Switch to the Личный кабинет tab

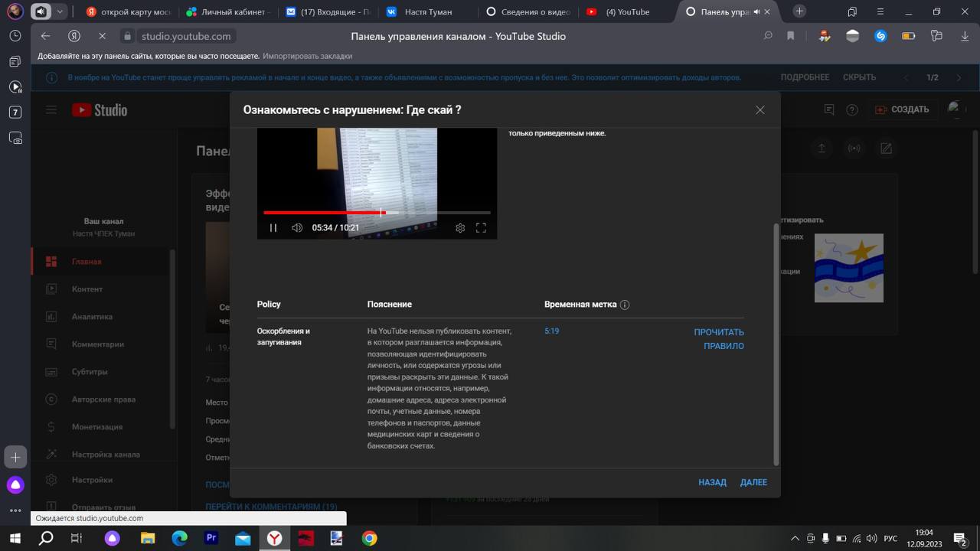tap(227, 11)
